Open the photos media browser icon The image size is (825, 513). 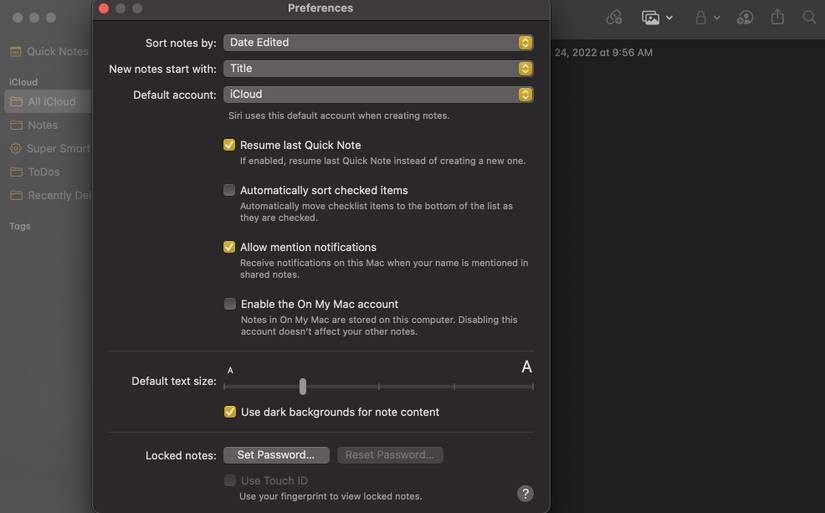click(651, 18)
